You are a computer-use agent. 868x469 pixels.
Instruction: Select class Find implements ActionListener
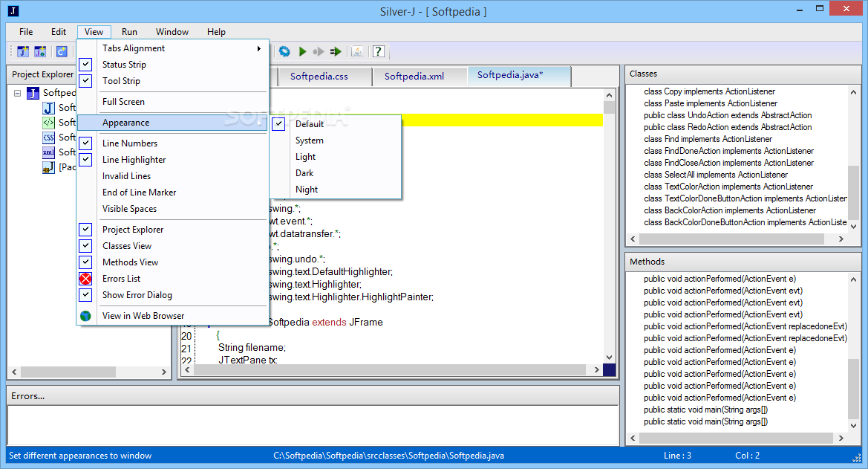tap(708, 139)
